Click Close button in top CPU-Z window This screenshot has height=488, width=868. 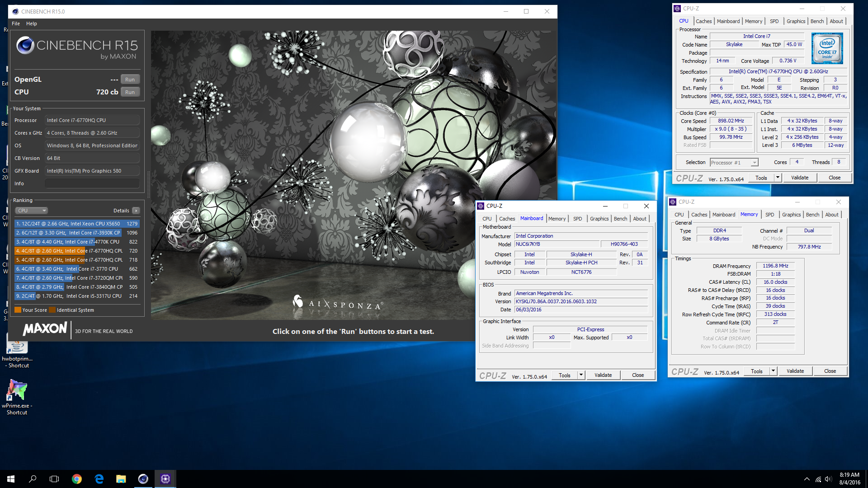tap(835, 178)
